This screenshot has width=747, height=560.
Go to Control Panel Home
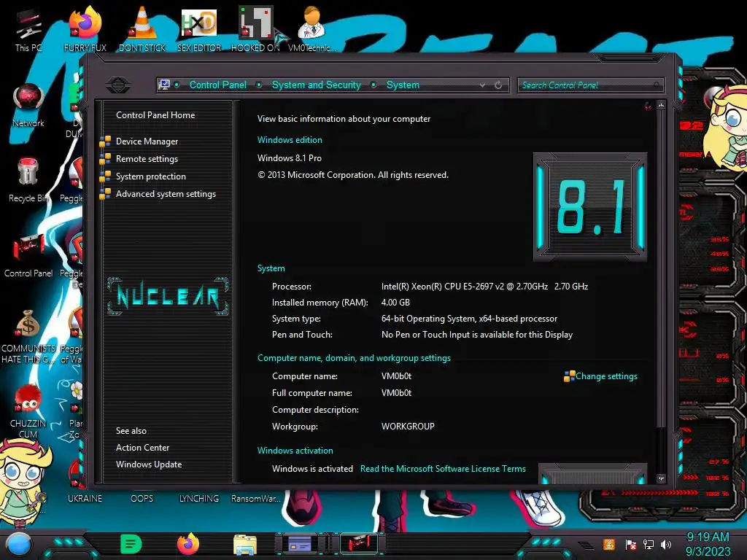pos(155,114)
